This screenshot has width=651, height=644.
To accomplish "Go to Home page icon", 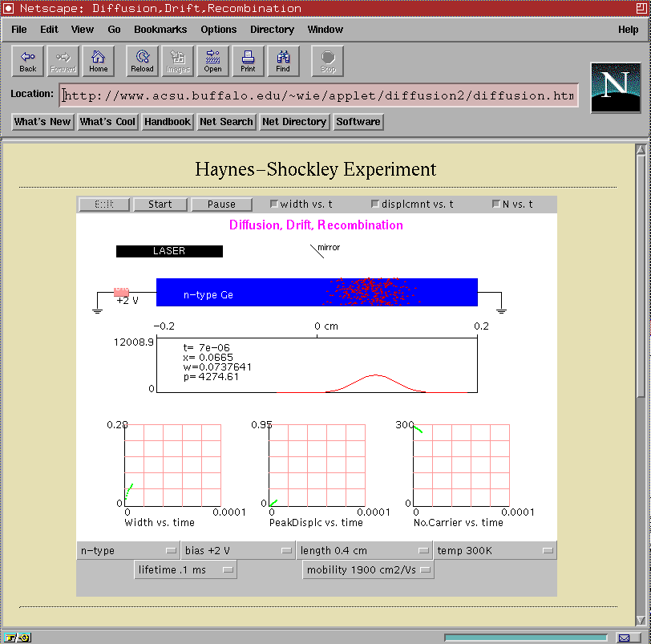I will 98,61.
